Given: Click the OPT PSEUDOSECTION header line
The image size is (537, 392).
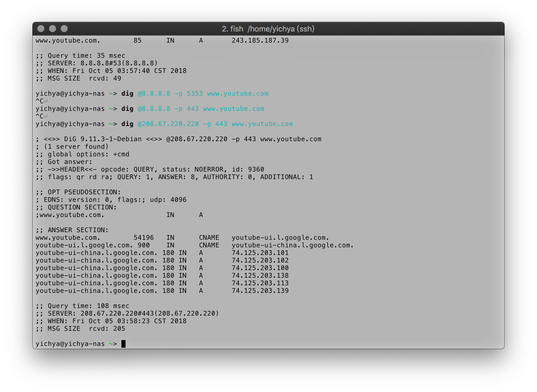Looking at the screenshot, I should coord(78,192).
